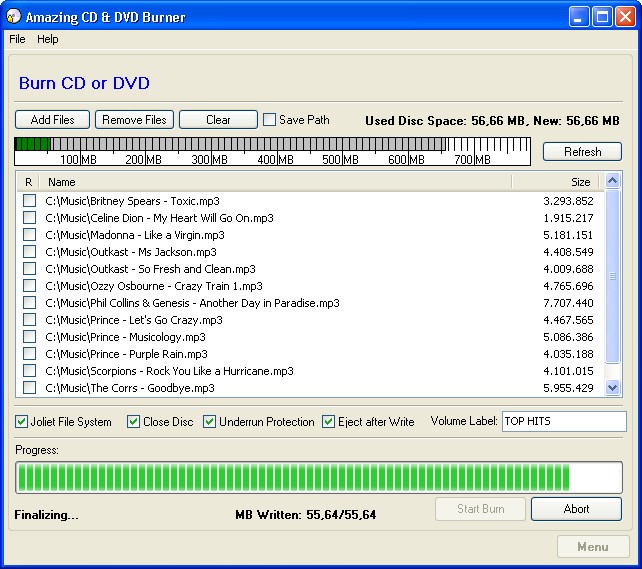Toggle Underrun Protection off

point(210,422)
